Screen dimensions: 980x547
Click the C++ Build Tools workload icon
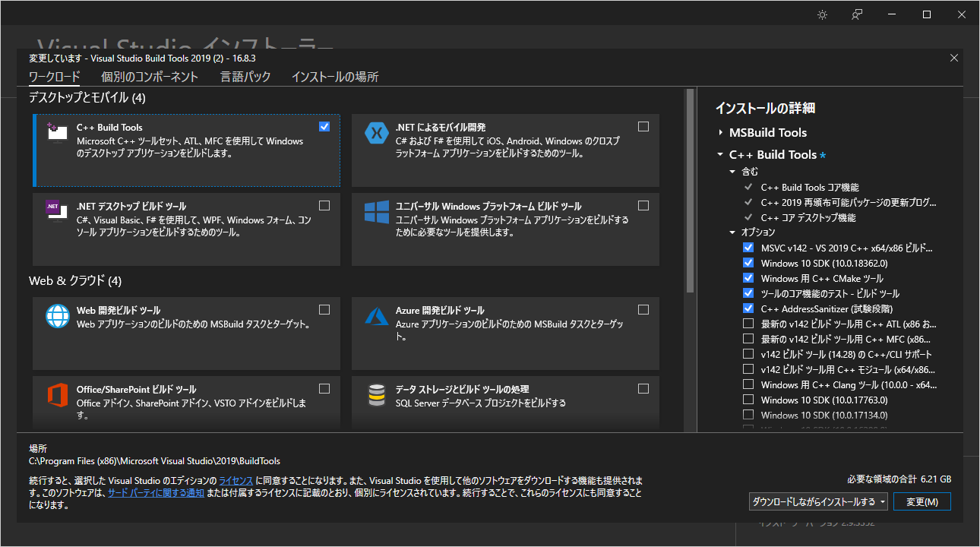pyautogui.click(x=58, y=132)
